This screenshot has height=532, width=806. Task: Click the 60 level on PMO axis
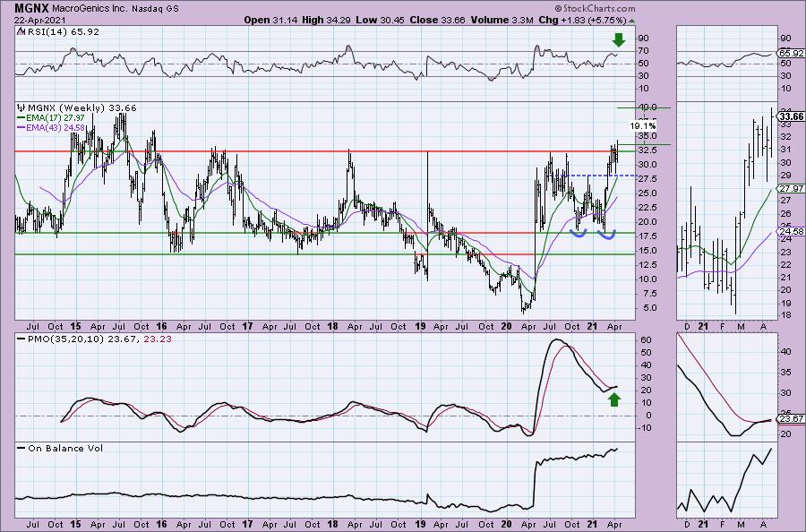coord(646,340)
